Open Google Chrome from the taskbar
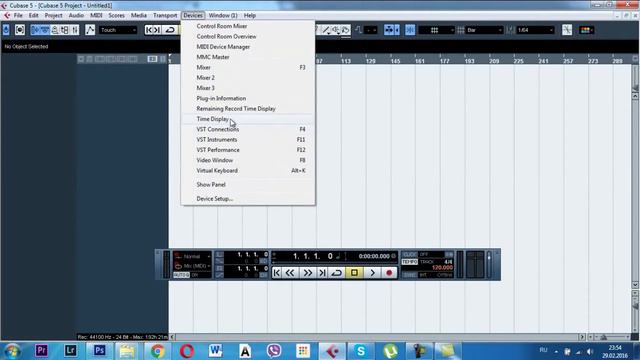The height and width of the screenshot is (360, 640). (x=157, y=351)
